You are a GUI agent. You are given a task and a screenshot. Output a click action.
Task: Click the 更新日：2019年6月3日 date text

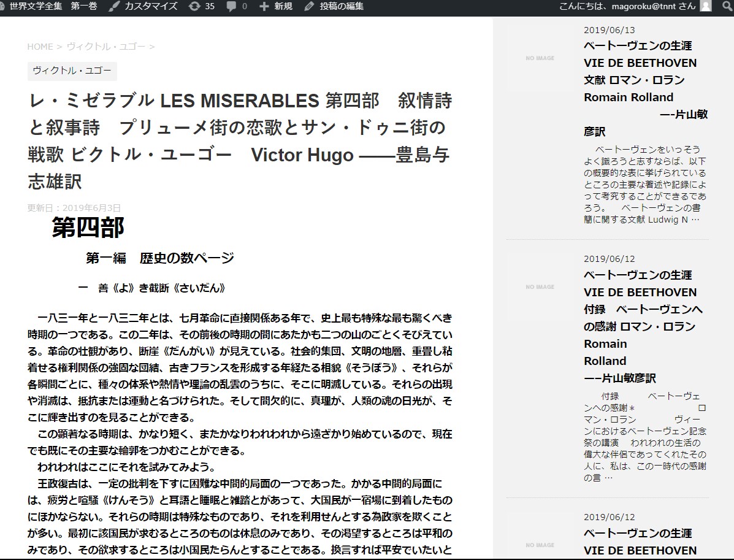[x=74, y=208]
